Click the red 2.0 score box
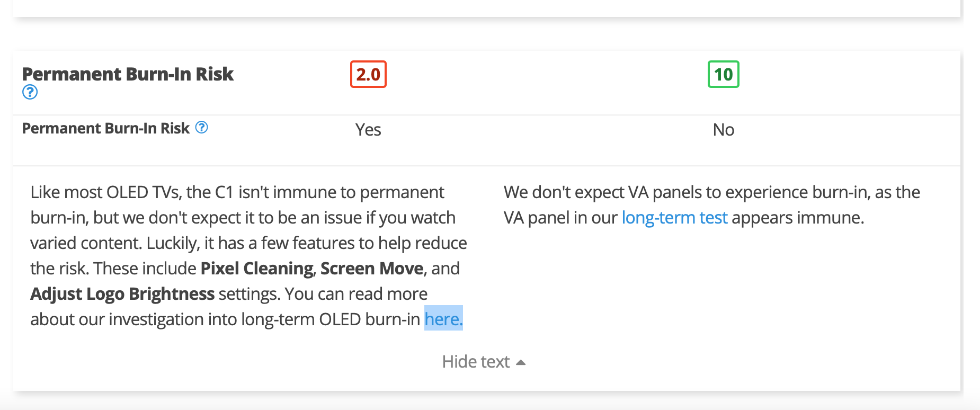The height and width of the screenshot is (410, 980). 368,74
